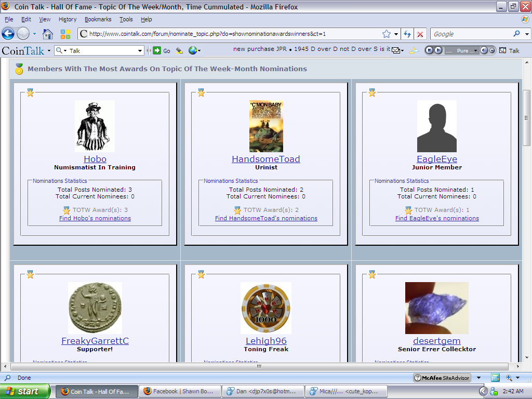The height and width of the screenshot is (399, 532).
Task: Click the minus button on the radio player
Action: click(492, 50)
